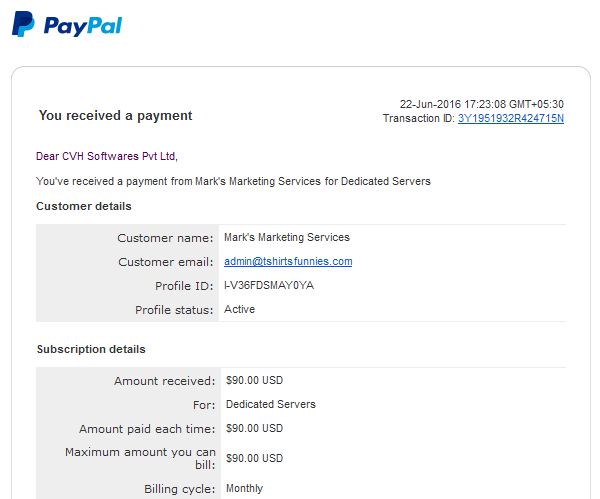Click the Billing cycle Monthly value
The image size is (600, 499).
[245, 488]
